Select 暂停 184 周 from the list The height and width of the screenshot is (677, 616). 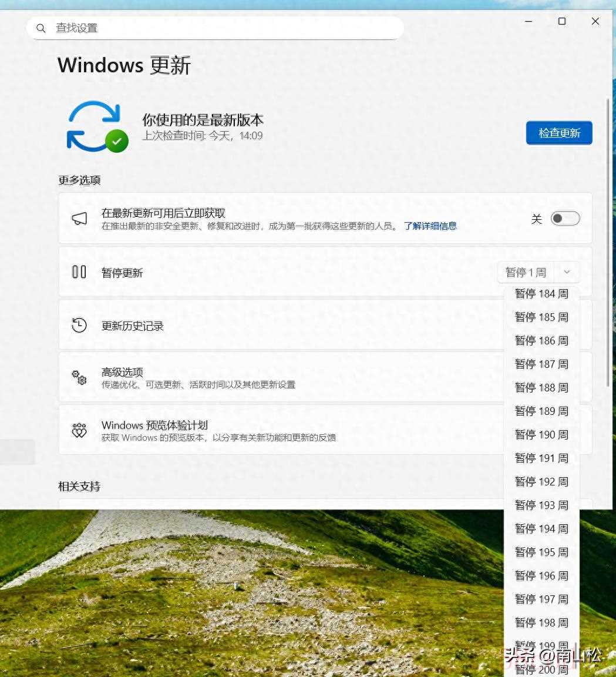tap(541, 294)
